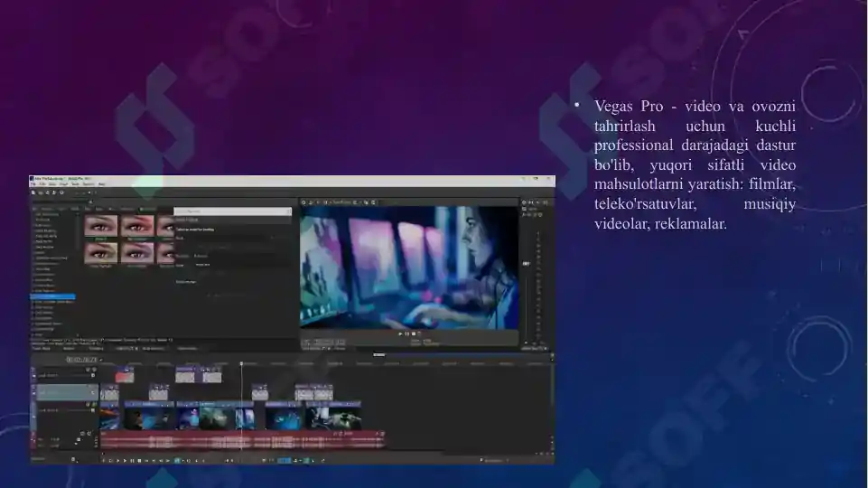Open the Insert menu
868x488 pixels.
click(64, 183)
